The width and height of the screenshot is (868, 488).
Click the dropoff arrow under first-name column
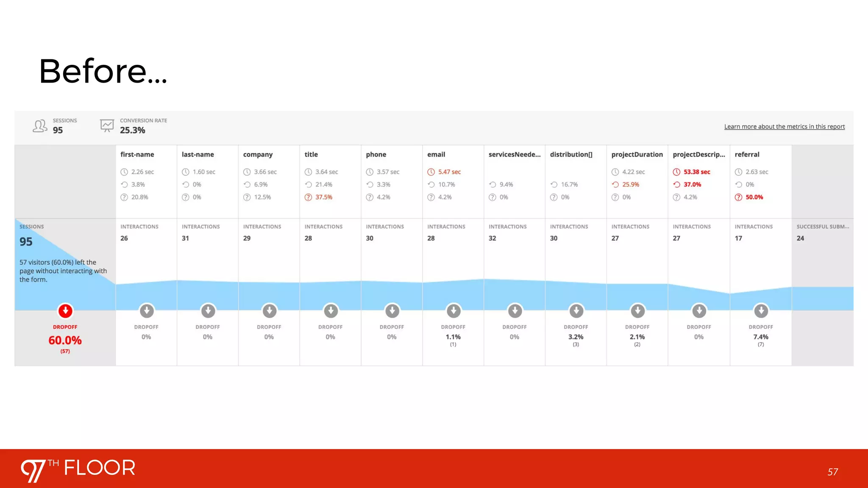click(x=147, y=311)
